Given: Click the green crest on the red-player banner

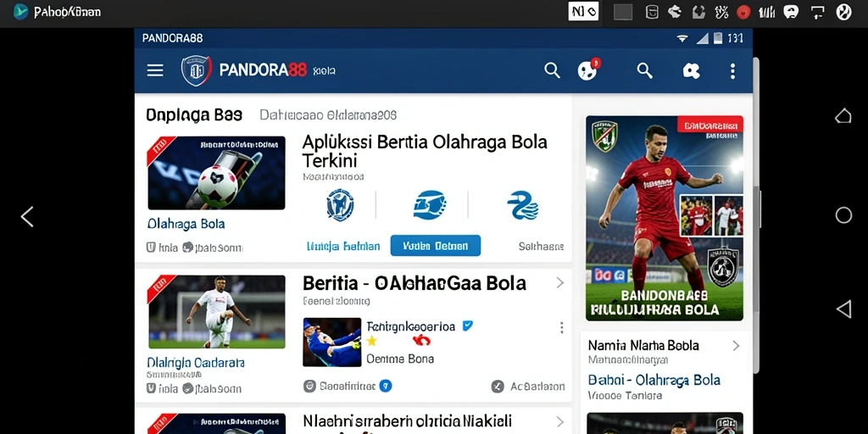Looking at the screenshot, I should (x=605, y=136).
